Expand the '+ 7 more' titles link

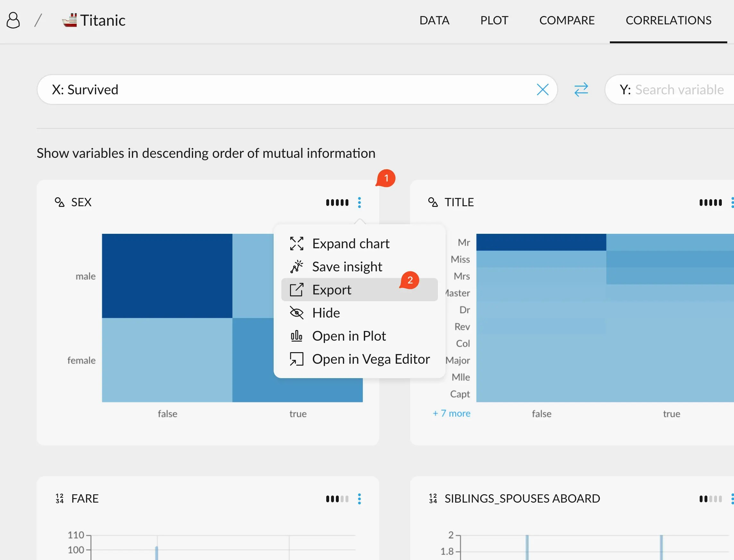(x=451, y=413)
